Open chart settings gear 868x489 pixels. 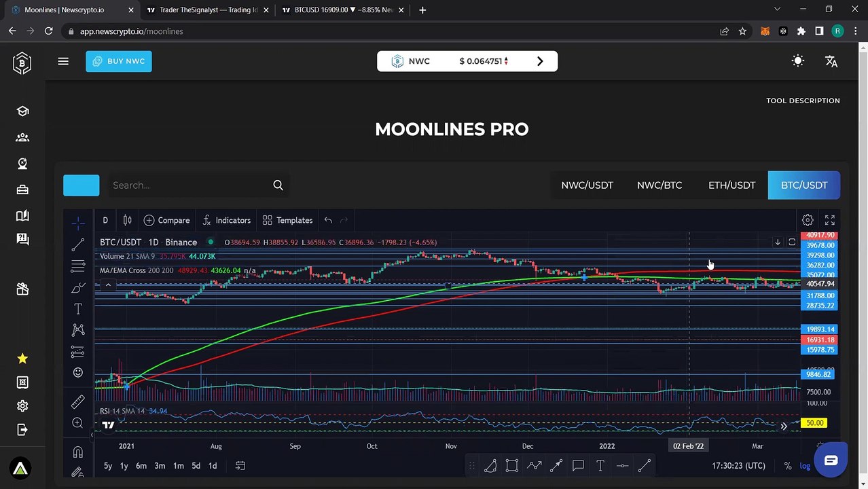click(x=808, y=220)
